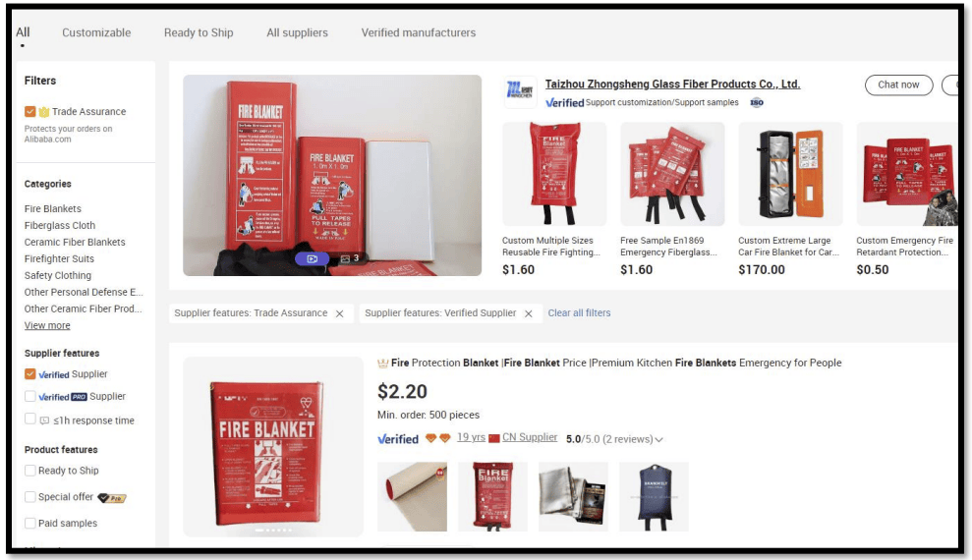Uncheck the Trade Assurance checkbox
Image resolution: width=972 pixels, height=560 pixels.
pyautogui.click(x=29, y=111)
